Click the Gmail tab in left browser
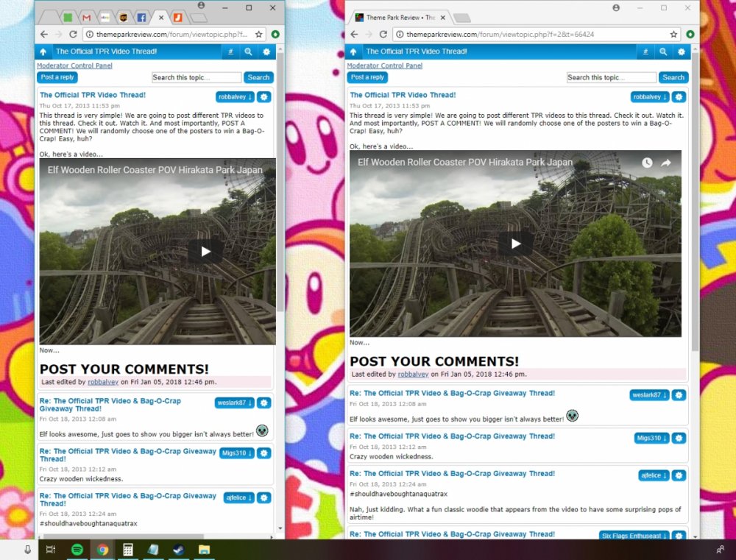 tap(86, 18)
